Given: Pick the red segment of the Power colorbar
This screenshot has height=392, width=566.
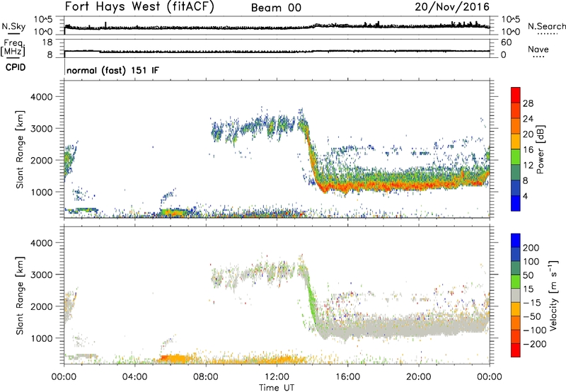Looking at the screenshot, I should (x=516, y=95).
